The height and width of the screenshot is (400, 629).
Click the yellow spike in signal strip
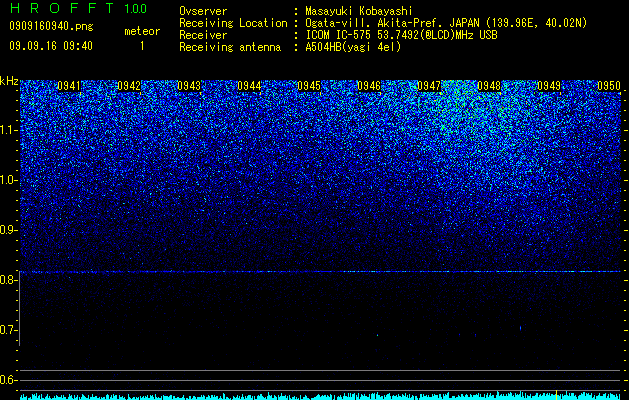[556, 394]
